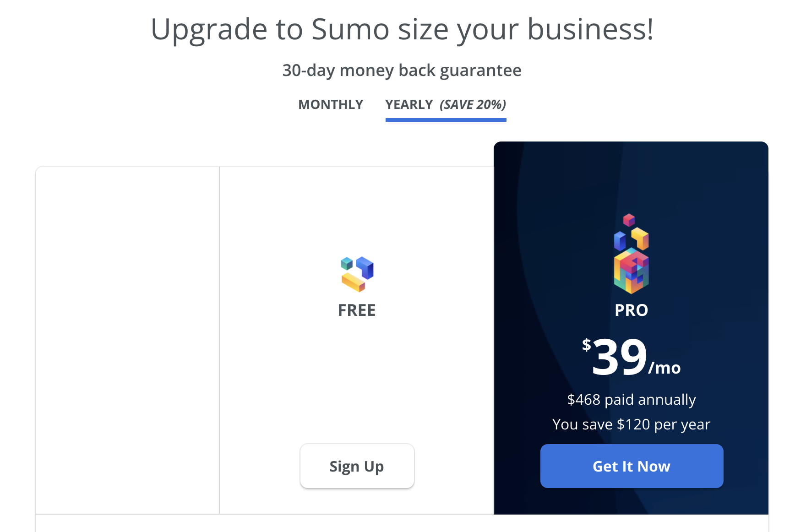Click the yellow block in the Free plan logo
806x532 pixels.
pos(353,282)
